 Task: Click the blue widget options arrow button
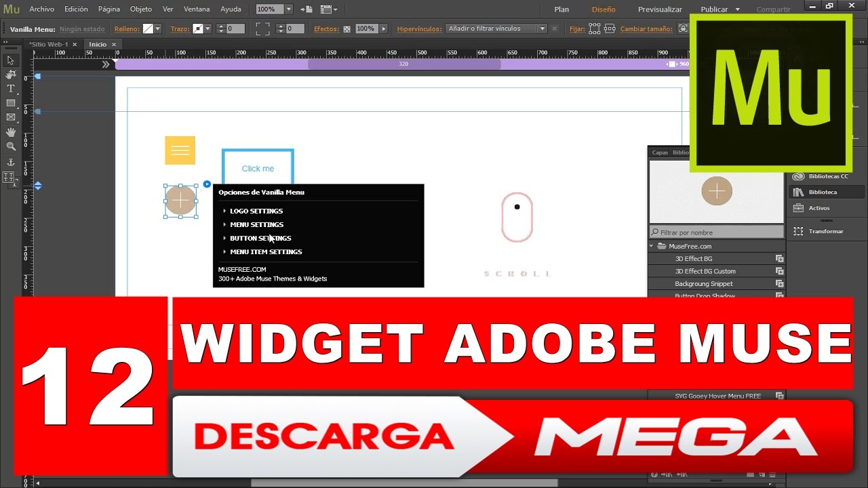207,184
